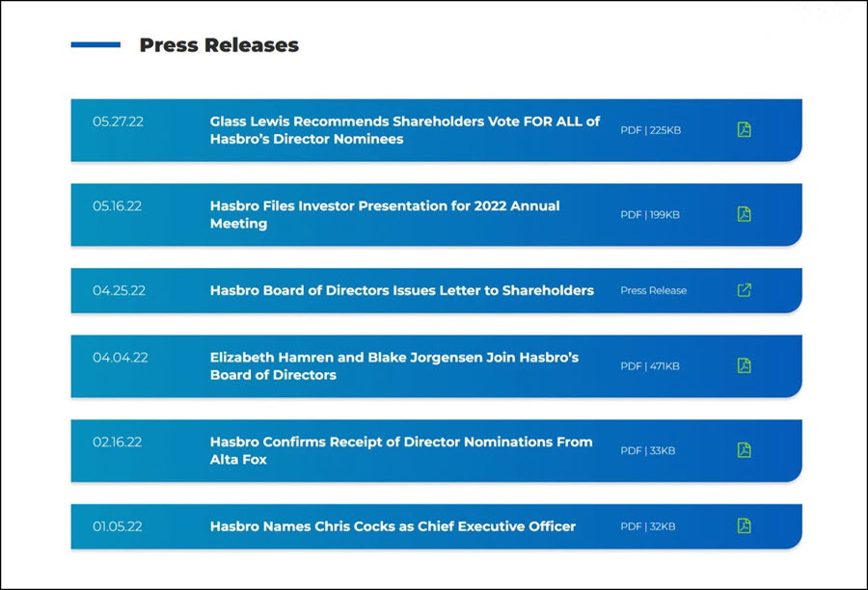
Task: Select the 02.16.22 date
Action: 118,442
